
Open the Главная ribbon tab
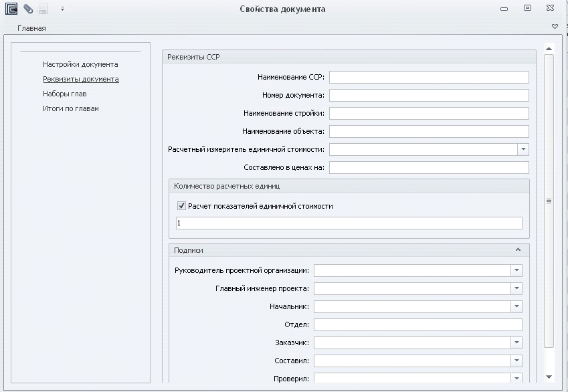(31, 29)
